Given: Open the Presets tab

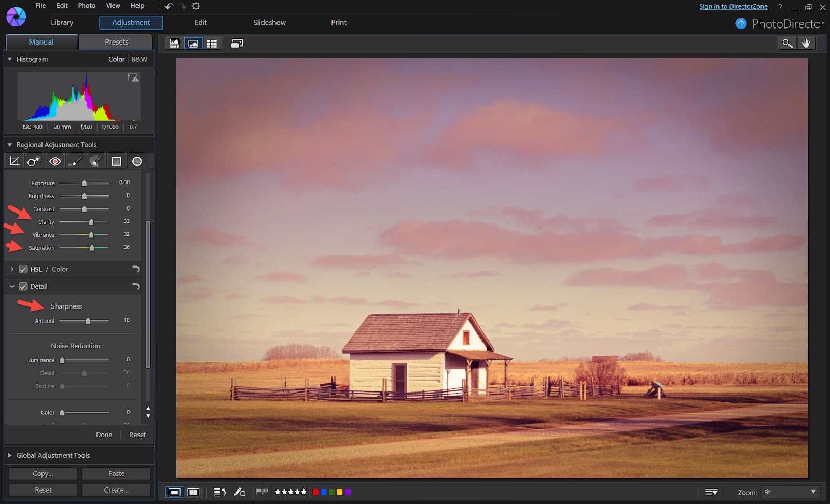Looking at the screenshot, I should tap(117, 42).
